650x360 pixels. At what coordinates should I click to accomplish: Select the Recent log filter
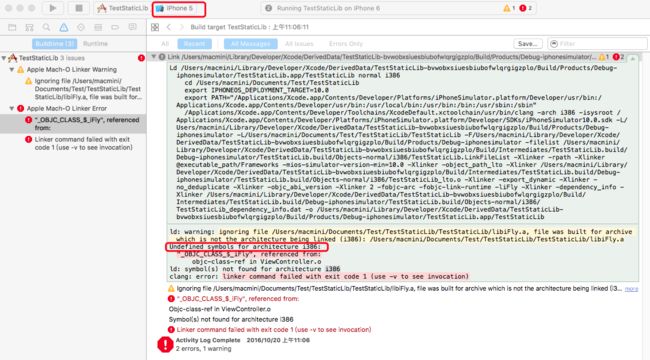tap(194, 44)
